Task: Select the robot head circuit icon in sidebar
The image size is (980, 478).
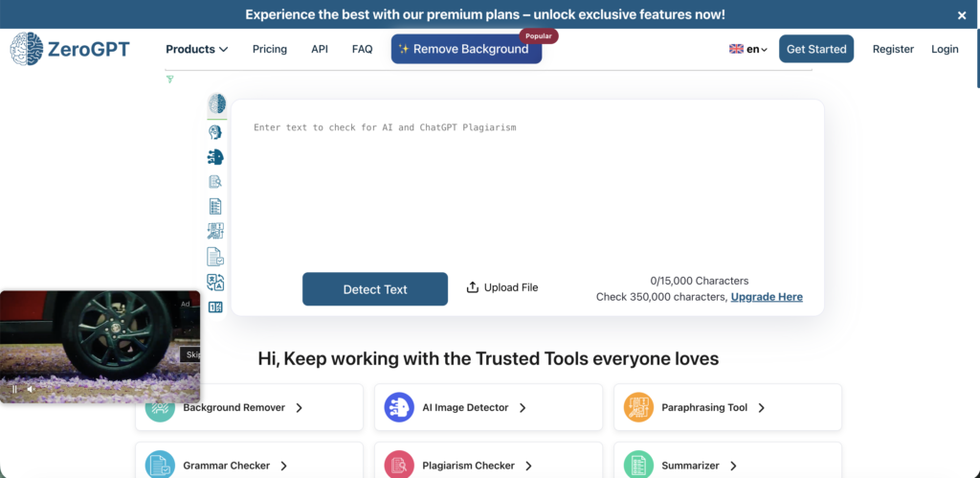Action: click(x=215, y=157)
